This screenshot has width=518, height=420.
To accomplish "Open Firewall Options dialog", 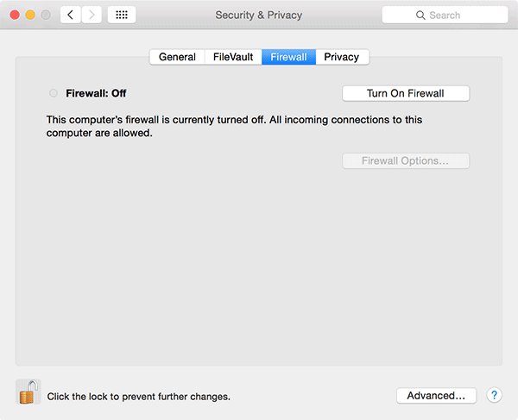I will (x=406, y=161).
